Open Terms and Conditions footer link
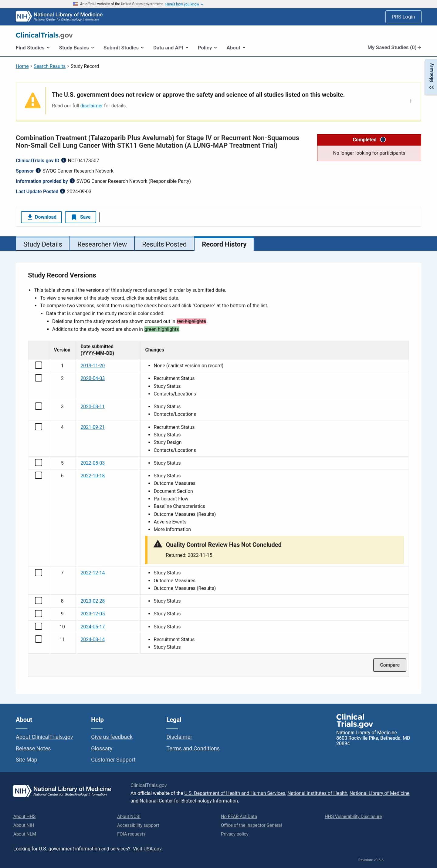The width and height of the screenshot is (437, 868). [193, 749]
